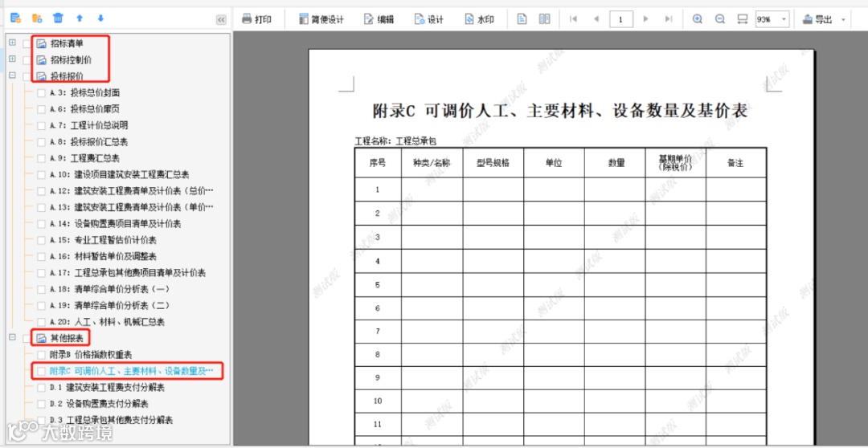Open A.12 建筑安装工程费清单及计价表（总价)
Viewport: 868px width, 448px height.
tap(131, 191)
